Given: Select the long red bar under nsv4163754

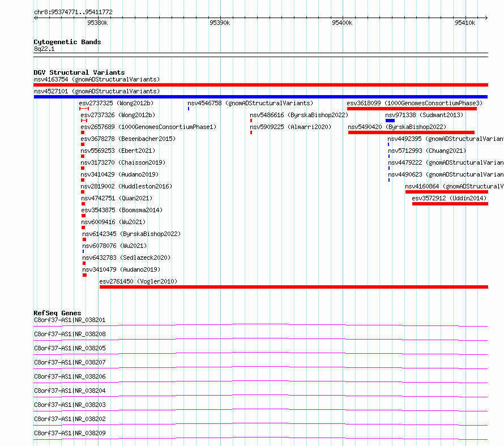Looking at the screenshot, I should (x=260, y=85).
